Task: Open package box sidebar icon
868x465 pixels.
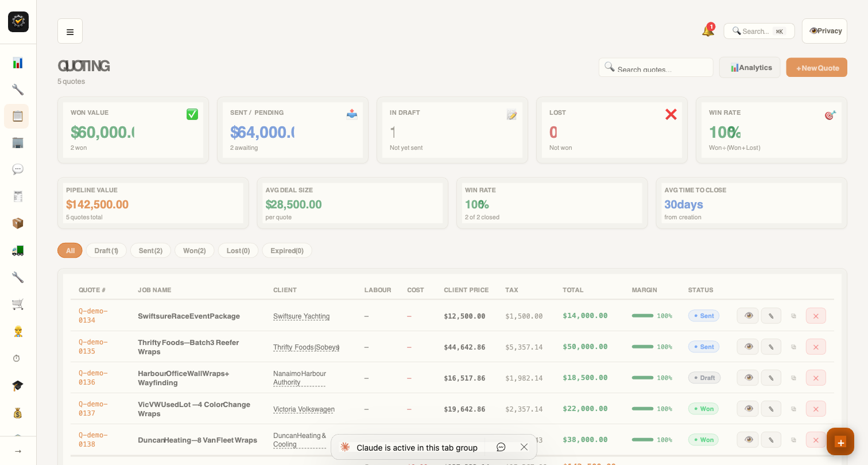Action: coord(18,223)
